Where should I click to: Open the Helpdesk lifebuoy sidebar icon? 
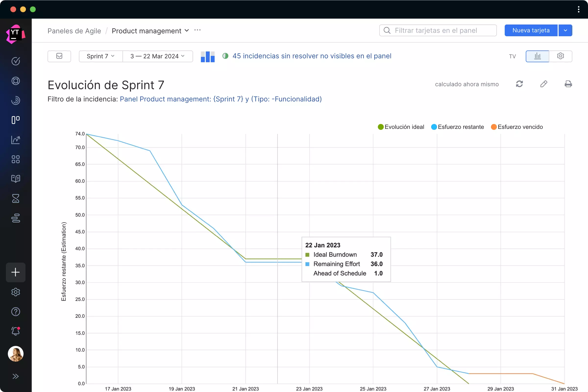15,81
